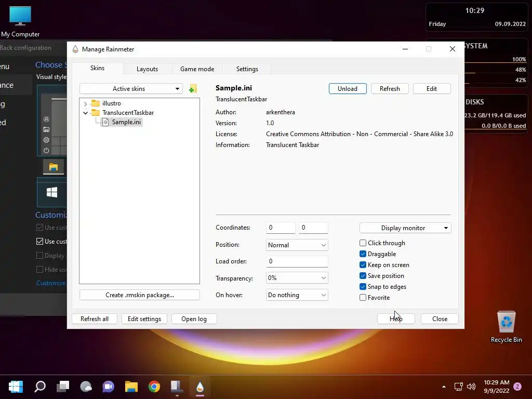Click the Rainmeter droplet icon in title bar
The image size is (532, 399).
(75, 49)
